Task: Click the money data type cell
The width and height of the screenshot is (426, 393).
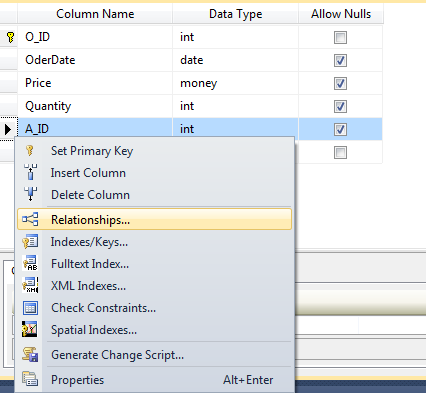Action: click(235, 83)
